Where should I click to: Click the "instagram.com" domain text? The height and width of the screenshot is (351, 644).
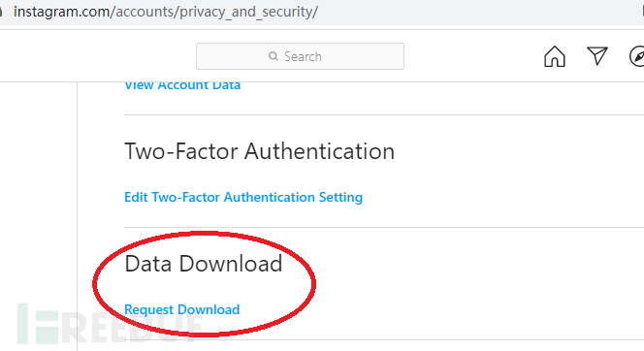click(61, 12)
